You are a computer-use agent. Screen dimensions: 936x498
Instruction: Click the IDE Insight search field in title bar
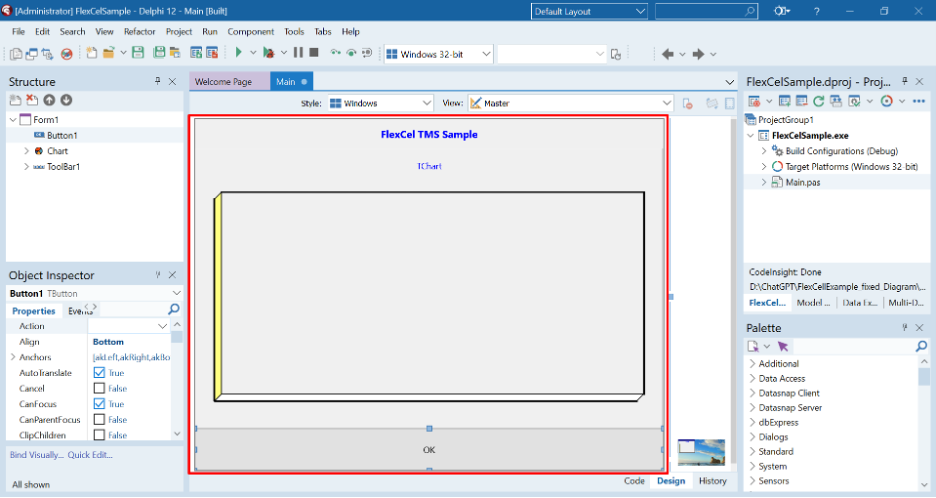(x=706, y=11)
